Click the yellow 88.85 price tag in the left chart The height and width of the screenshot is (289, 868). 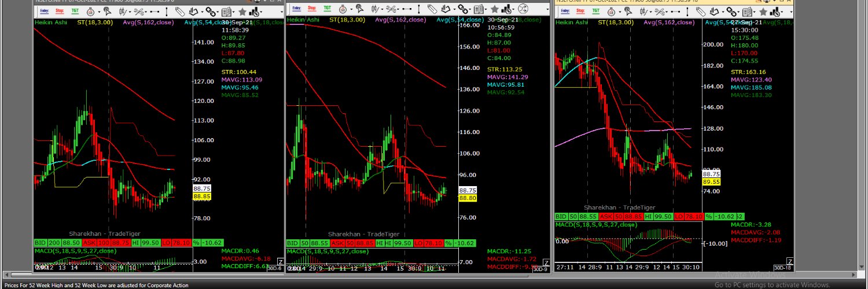[202, 197]
